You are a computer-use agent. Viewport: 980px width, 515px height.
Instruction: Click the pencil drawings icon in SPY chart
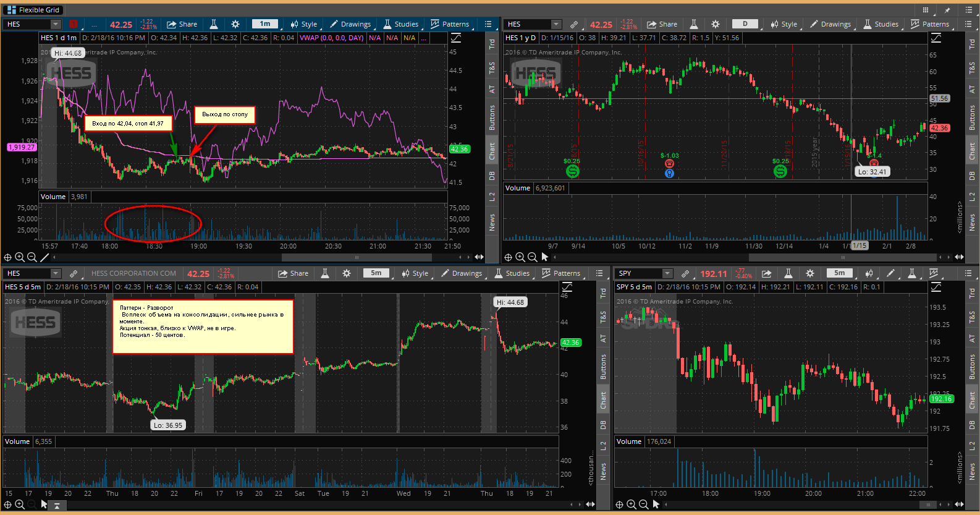pyautogui.click(x=890, y=273)
